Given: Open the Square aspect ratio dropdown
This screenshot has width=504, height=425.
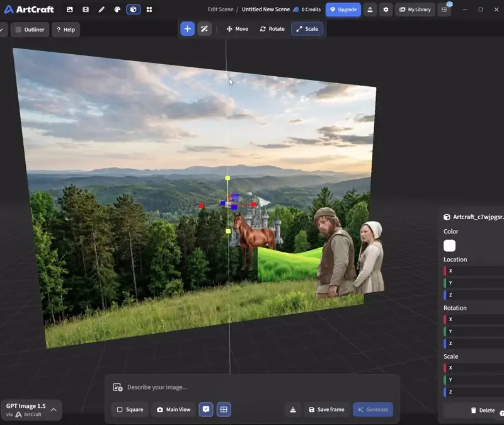Looking at the screenshot, I should click(x=130, y=410).
